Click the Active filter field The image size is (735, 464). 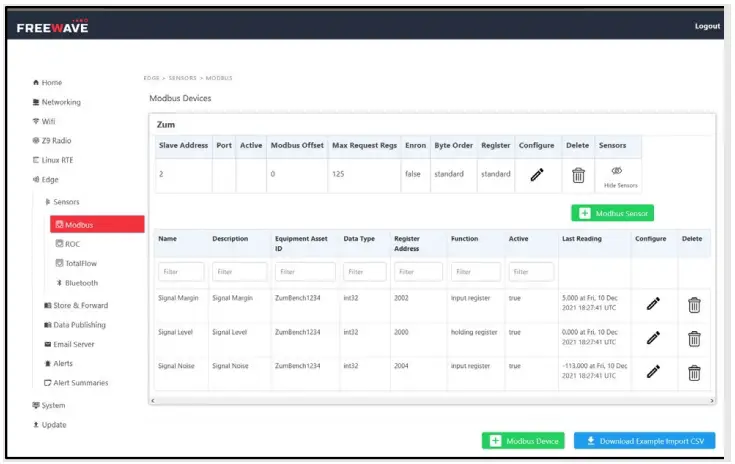531,272
